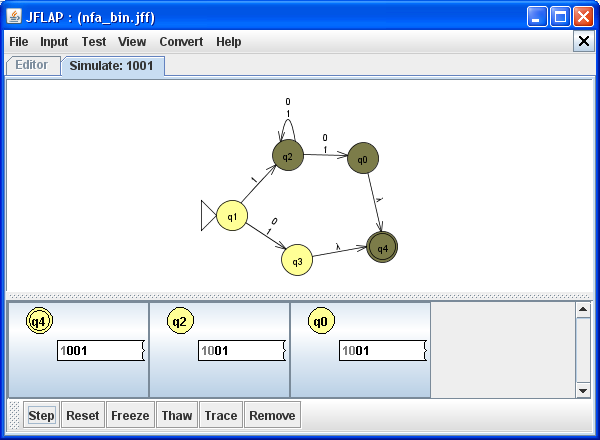Select state q3 in the automaton
Screen dimensions: 600x440
pos(297,260)
